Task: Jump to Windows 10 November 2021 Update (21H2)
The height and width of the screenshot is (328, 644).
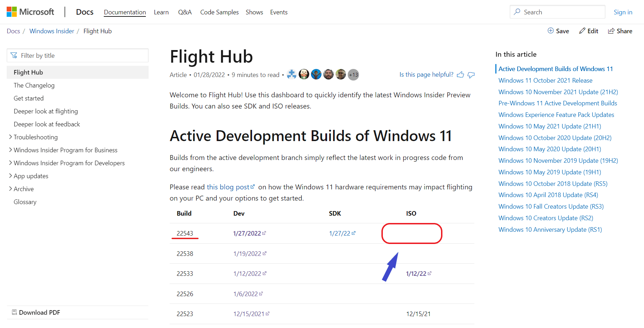Action: [558, 92]
